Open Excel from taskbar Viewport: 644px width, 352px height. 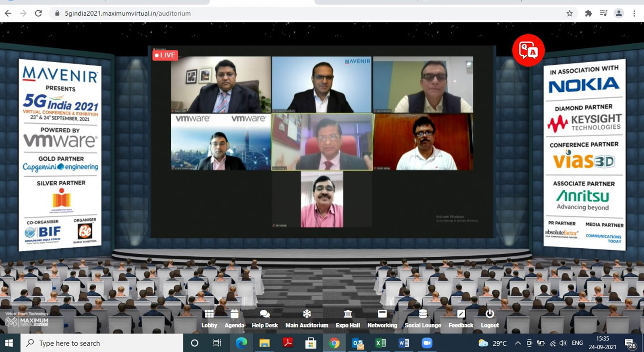coord(381,343)
